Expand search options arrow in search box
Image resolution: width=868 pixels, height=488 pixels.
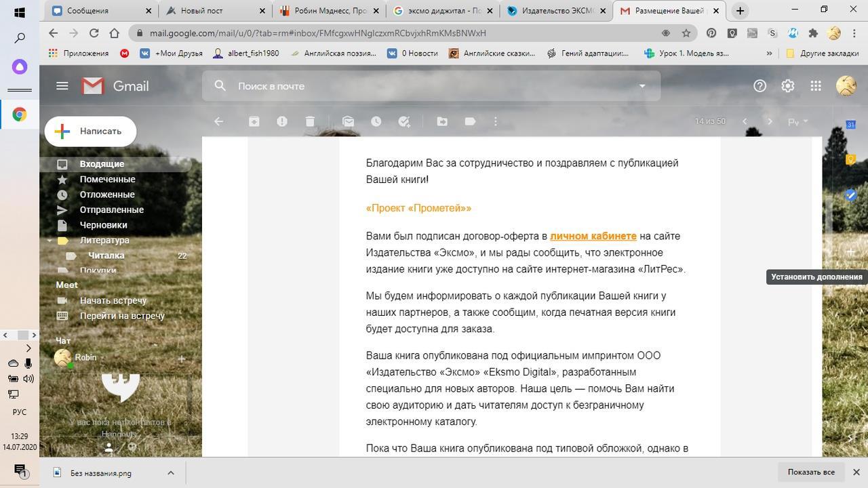[x=642, y=86]
